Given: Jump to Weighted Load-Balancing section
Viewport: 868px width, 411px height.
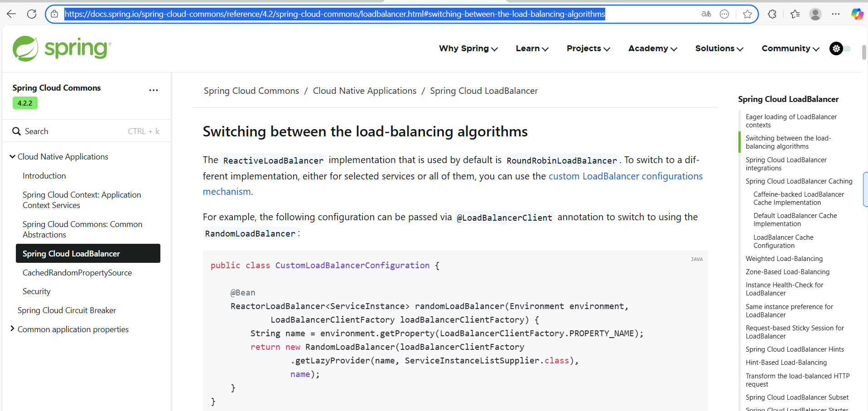Looking at the screenshot, I should [x=784, y=259].
